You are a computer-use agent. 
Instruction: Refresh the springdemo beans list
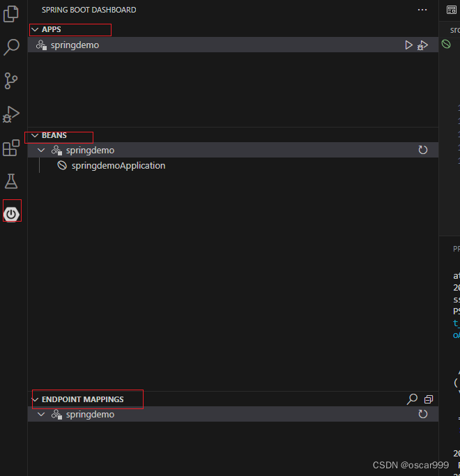coord(422,150)
